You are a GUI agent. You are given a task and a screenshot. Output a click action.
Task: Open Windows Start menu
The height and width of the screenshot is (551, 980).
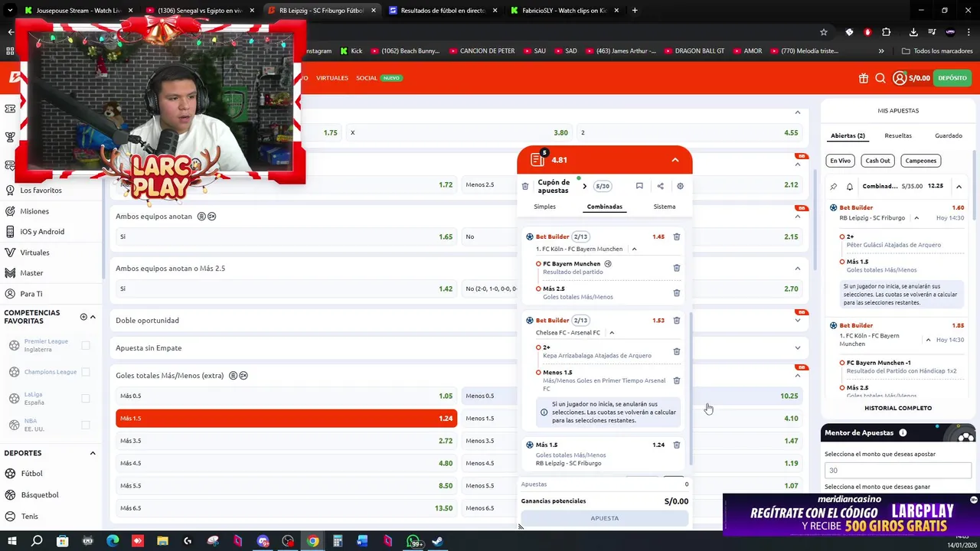tap(11, 541)
